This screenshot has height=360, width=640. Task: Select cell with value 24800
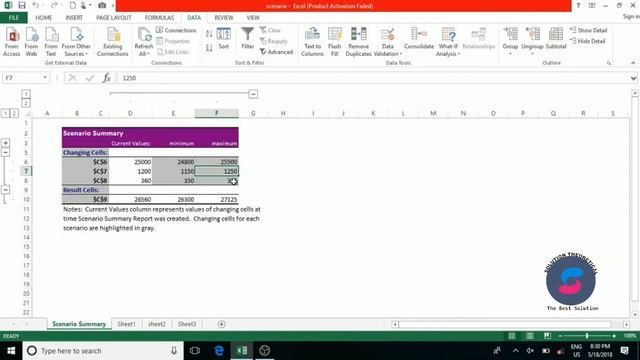click(173, 162)
